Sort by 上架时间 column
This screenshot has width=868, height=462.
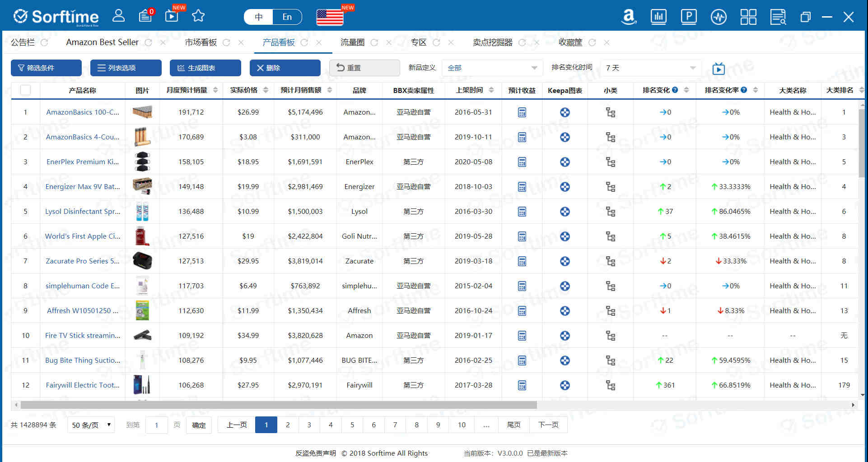pyautogui.click(x=491, y=90)
